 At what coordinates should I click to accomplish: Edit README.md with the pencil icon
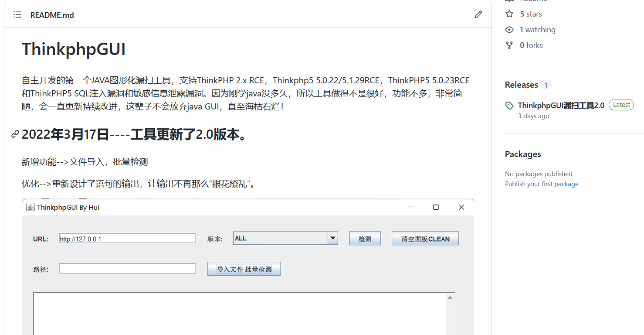tap(478, 15)
